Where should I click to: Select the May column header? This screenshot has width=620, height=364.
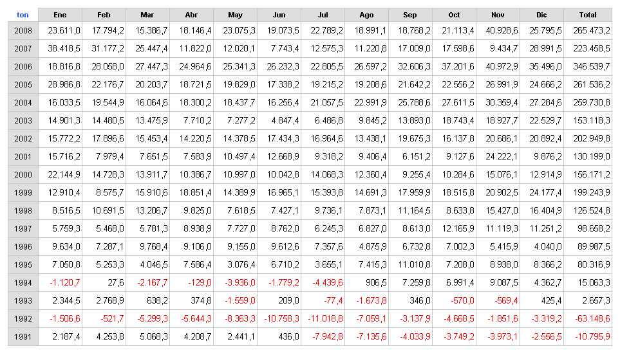[235, 15]
